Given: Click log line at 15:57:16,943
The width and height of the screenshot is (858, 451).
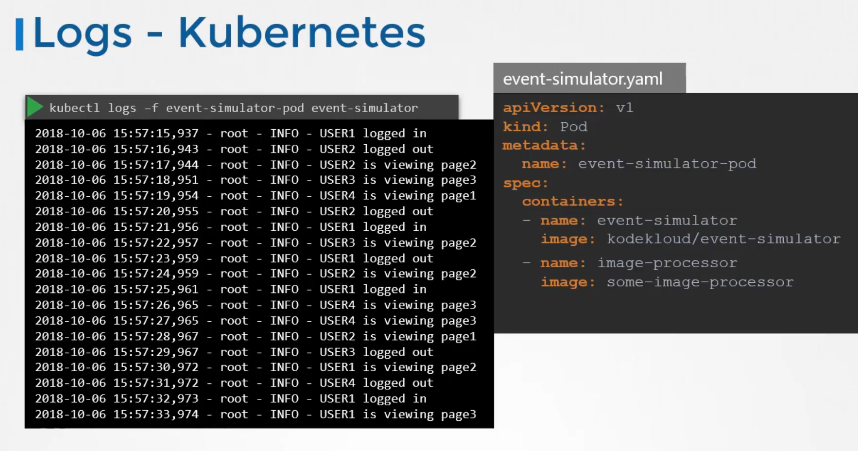Looking at the screenshot, I should (x=234, y=149).
